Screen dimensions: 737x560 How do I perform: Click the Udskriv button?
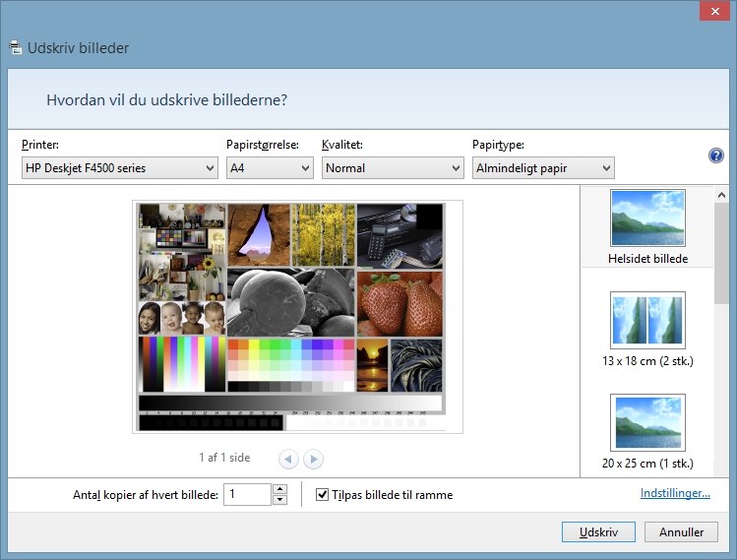click(598, 532)
